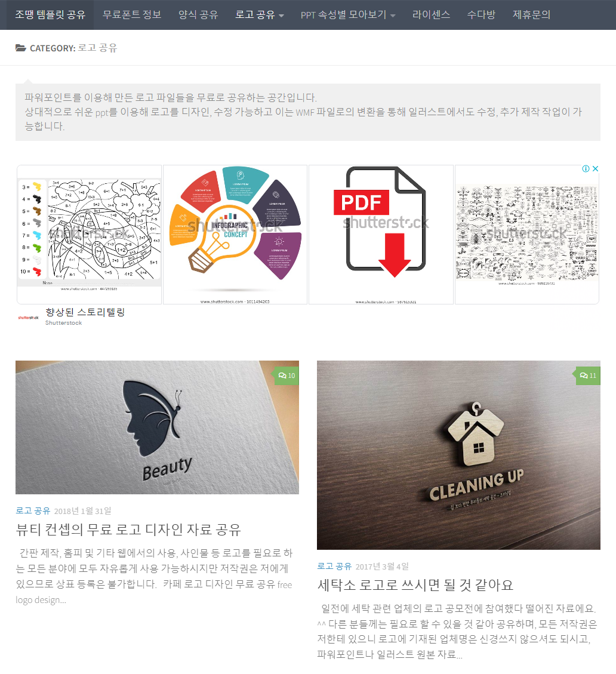This screenshot has height=674, width=616.
Task: Click the PDF download icon ad image
Action: tap(381, 234)
